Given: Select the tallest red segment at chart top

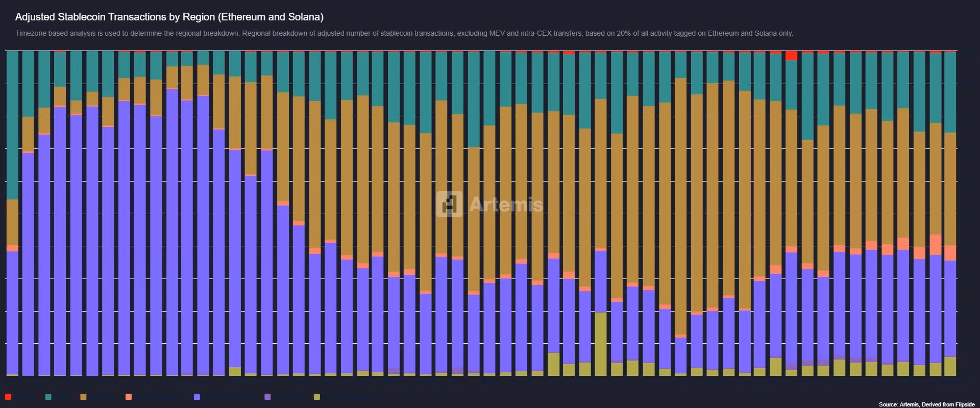Looking at the screenshot, I should [x=791, y=56].
